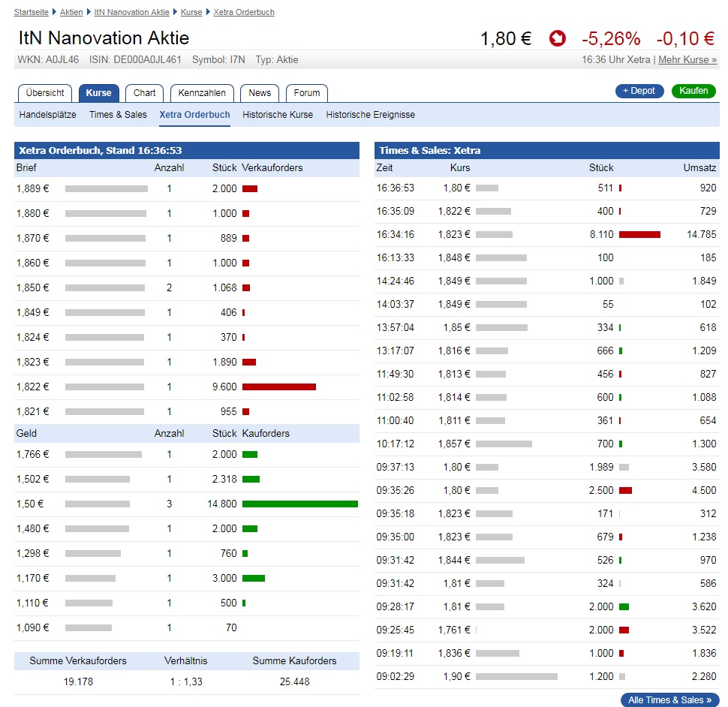Click Startseite breadcrumb link
The height and width of the screenshot is (707, 728).
(x=32, y=12)
